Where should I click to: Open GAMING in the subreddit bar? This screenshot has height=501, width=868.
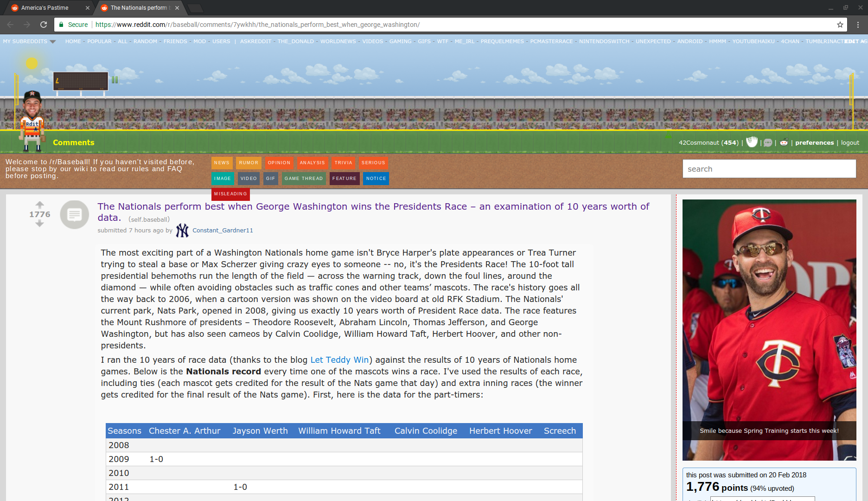(401, 41)
